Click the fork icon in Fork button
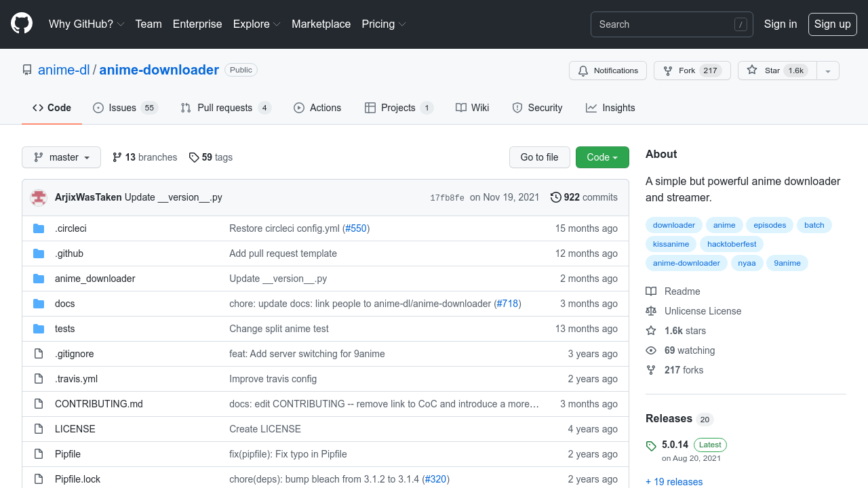This screenshot has height=488, width=868. click(x=668, y=70)
